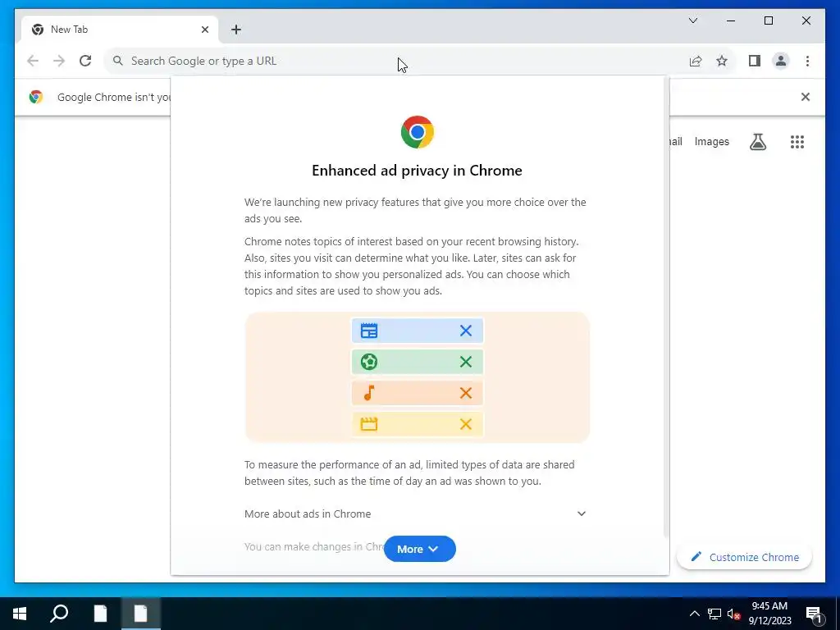This screenshot has width=840, height=630.
Task: Open the Google apps grid
Action: pyautogui.click(x=797, y=141)
